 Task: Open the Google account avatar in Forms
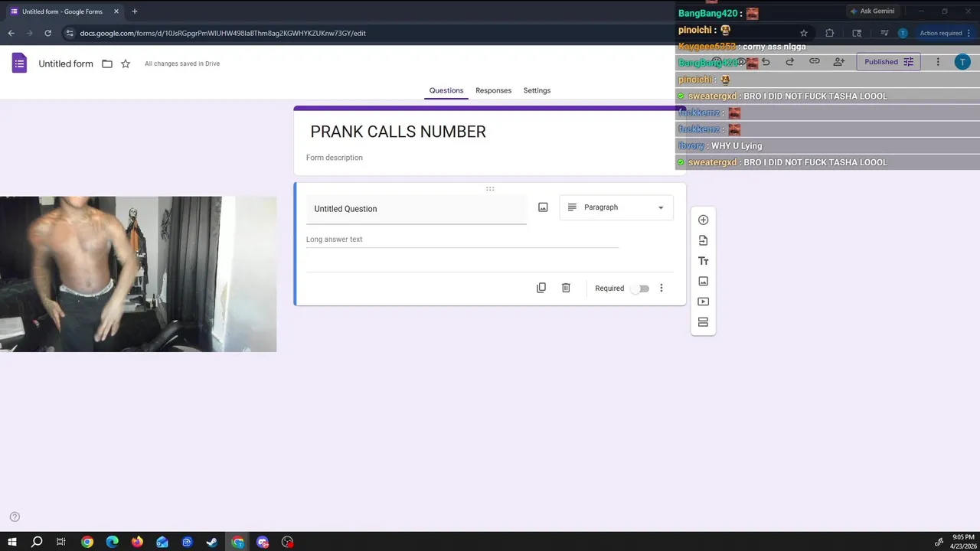click(x=962, y=62)
